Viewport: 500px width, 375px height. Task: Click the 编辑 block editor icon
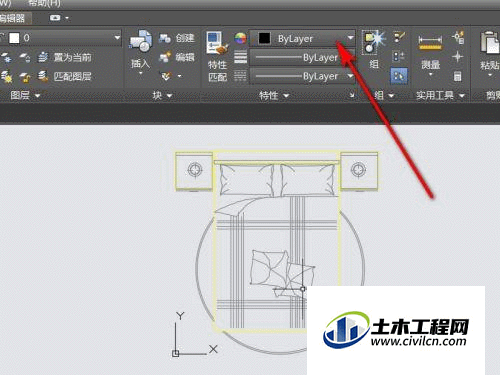tap(165, 57)
